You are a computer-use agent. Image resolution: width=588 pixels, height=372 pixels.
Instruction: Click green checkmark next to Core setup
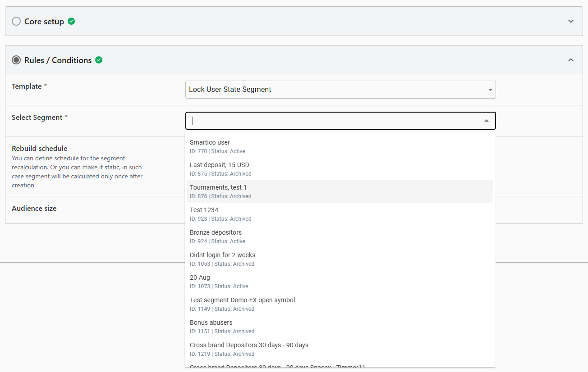[x=71, y=21]
